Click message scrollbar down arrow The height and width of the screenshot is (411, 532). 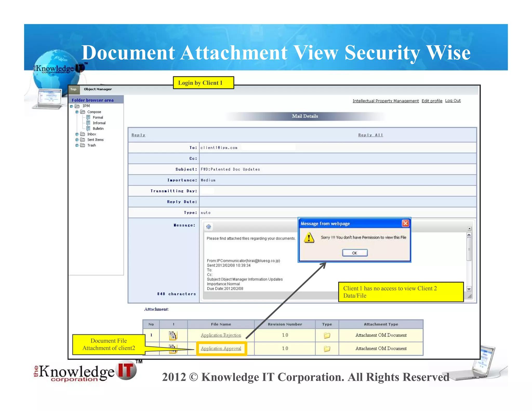(469, 289)
